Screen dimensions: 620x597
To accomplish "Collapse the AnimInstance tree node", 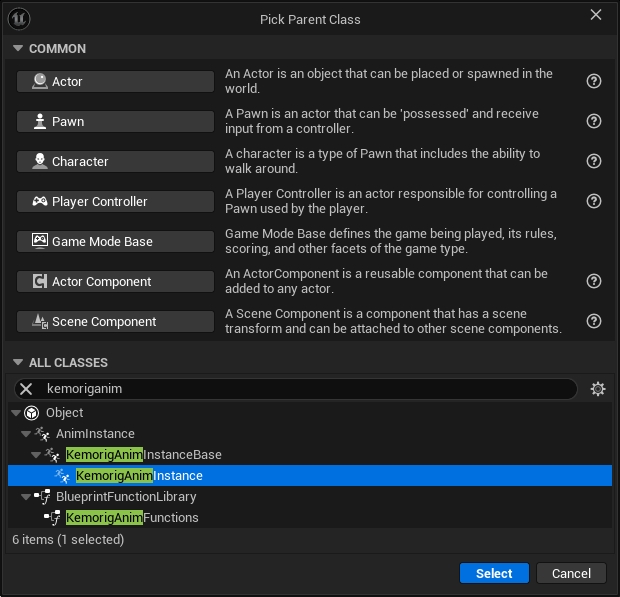I will (26, 434).
